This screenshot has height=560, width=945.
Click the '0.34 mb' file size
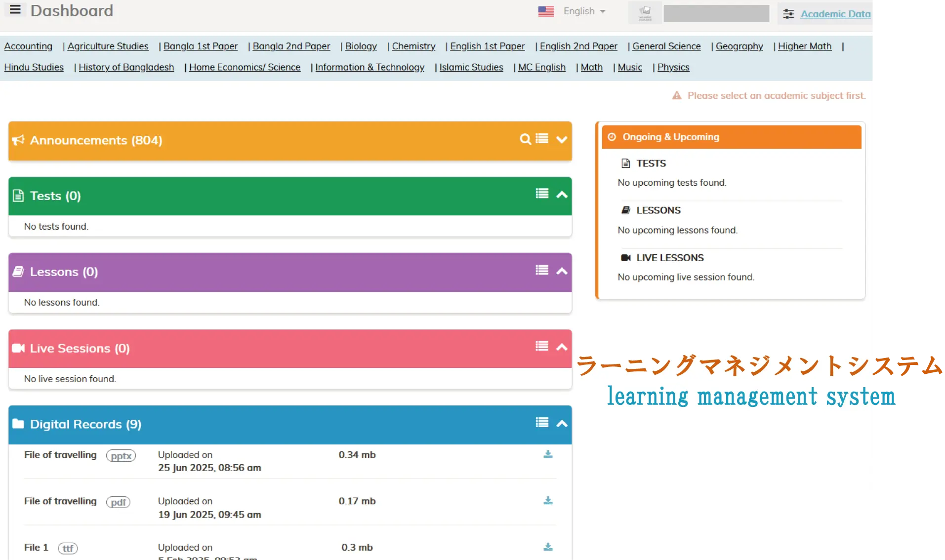coord(357,455)
